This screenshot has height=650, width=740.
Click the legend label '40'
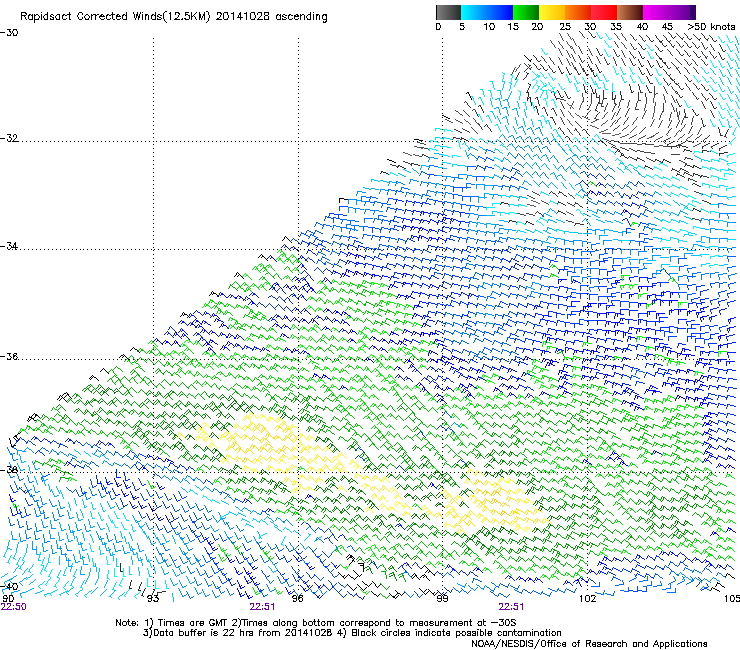642,27
